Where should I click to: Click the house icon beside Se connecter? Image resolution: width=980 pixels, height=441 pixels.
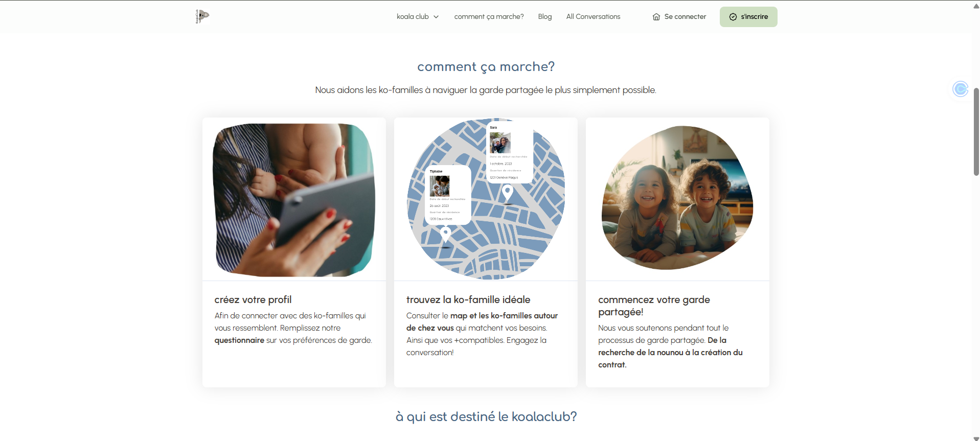tap(656, 17)
